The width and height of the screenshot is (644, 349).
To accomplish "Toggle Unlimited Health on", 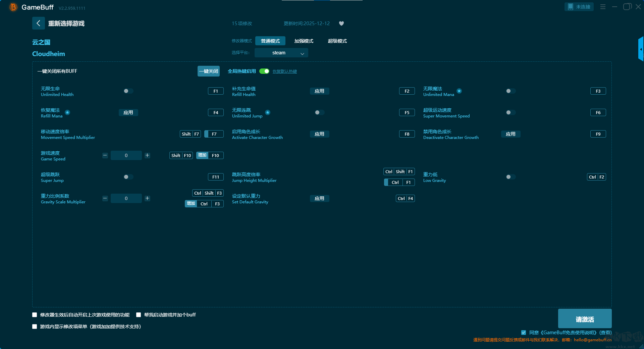I will 128,91.
